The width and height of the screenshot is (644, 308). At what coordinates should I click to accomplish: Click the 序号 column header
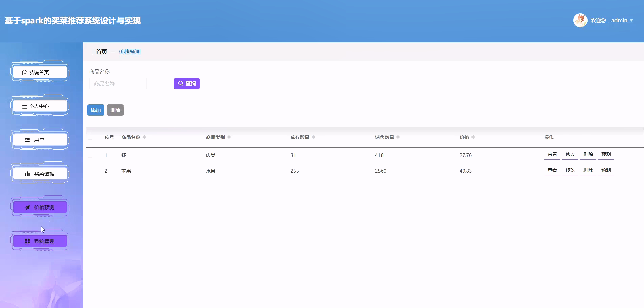point(109,137)
